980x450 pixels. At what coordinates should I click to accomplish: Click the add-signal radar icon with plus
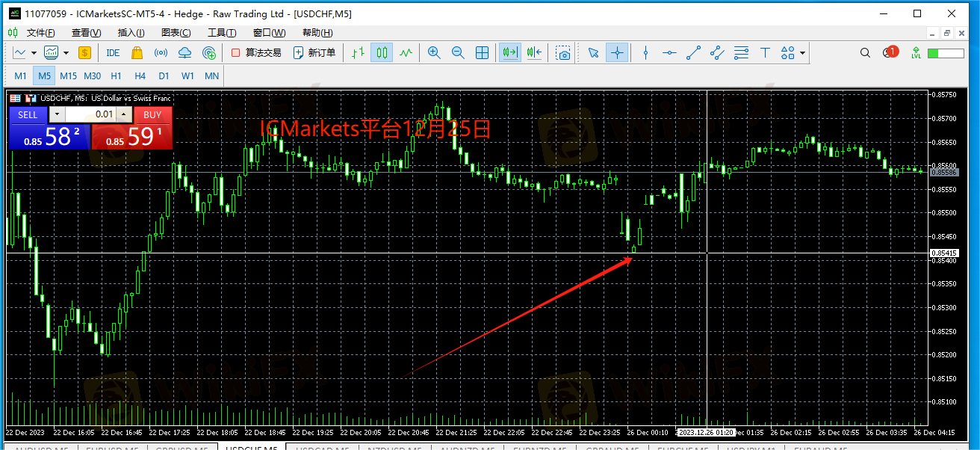click(209, 52)
